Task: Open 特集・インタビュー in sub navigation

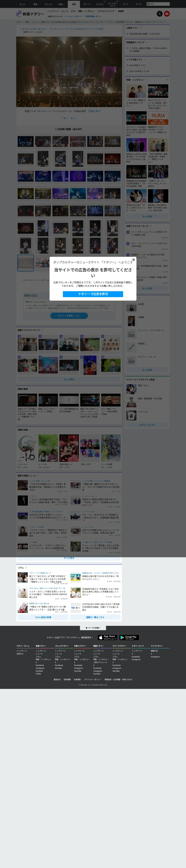Action: (87, 11)
